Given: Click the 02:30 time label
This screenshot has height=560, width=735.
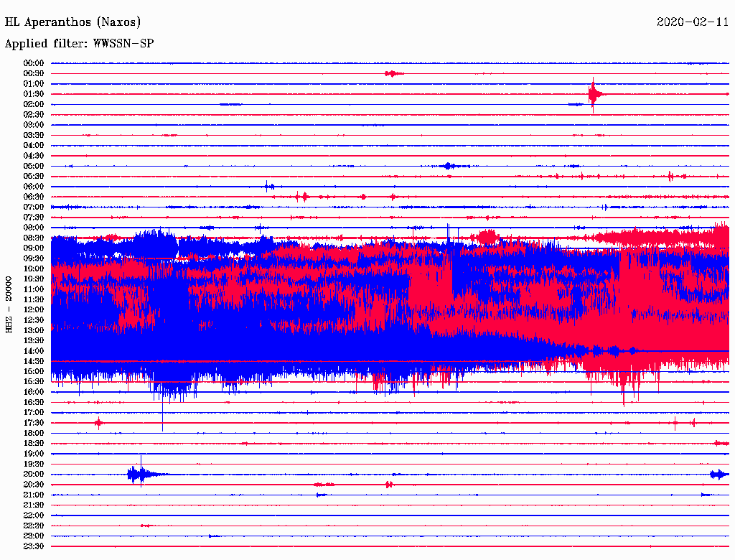Looking at the screenshot, I should pos(34,115).
